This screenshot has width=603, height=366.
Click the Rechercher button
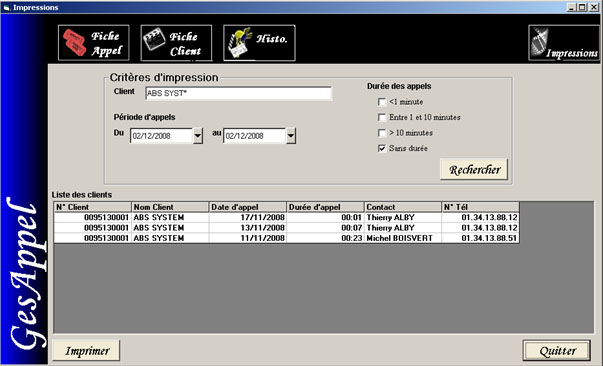(x=474, y=169)
